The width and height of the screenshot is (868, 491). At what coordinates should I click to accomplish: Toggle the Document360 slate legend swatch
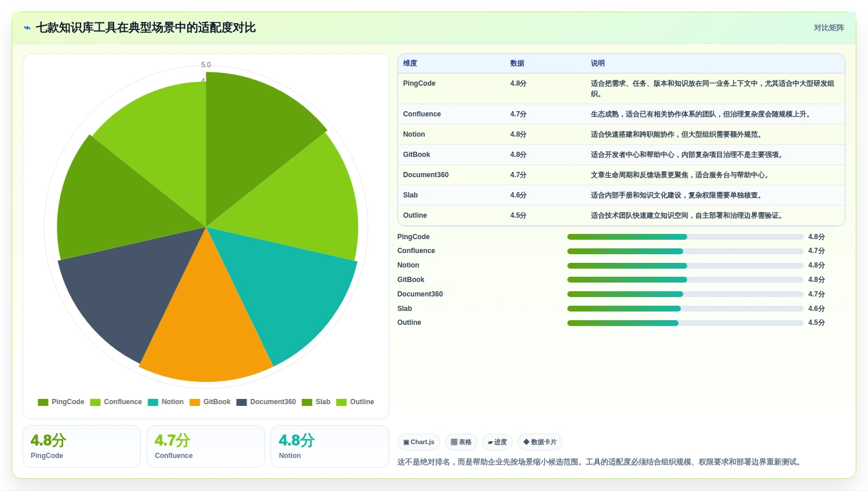242,402
